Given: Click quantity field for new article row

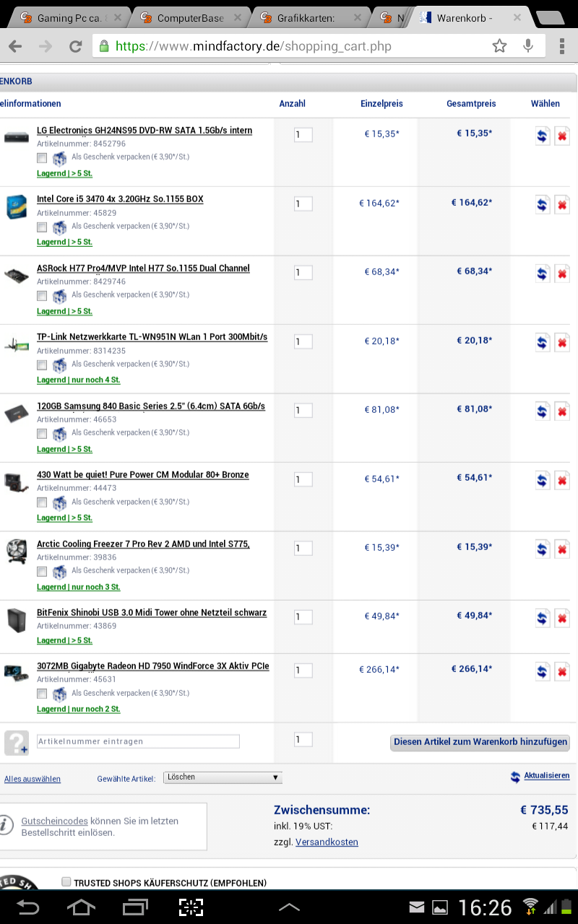Looking at the screenshot, I should point(303,739).
